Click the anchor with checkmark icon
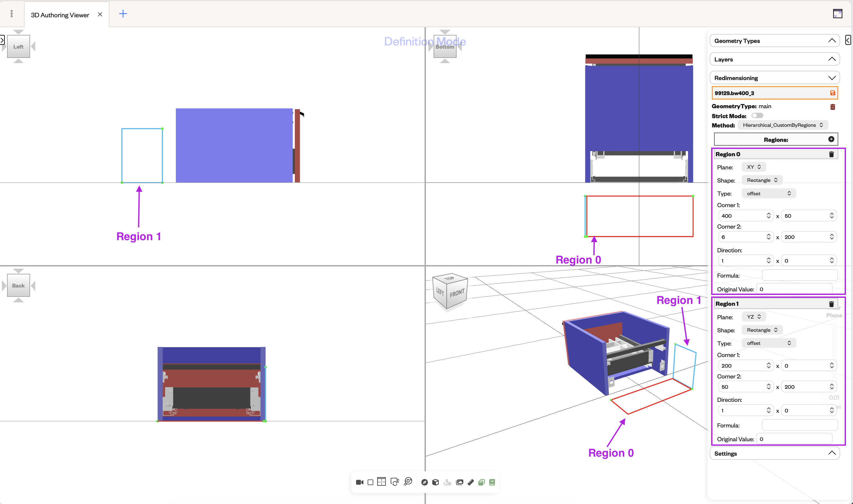 tap(447, 482)
